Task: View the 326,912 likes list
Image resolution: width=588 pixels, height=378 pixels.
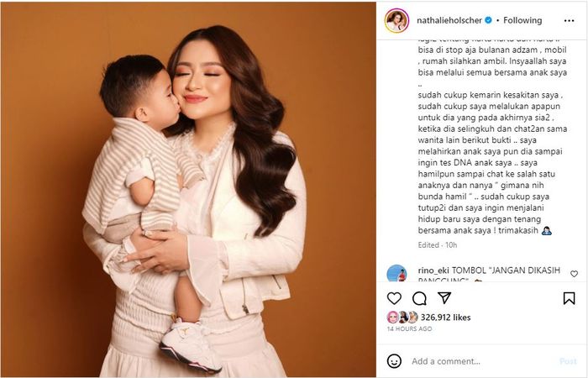Action: pos(445,318)
